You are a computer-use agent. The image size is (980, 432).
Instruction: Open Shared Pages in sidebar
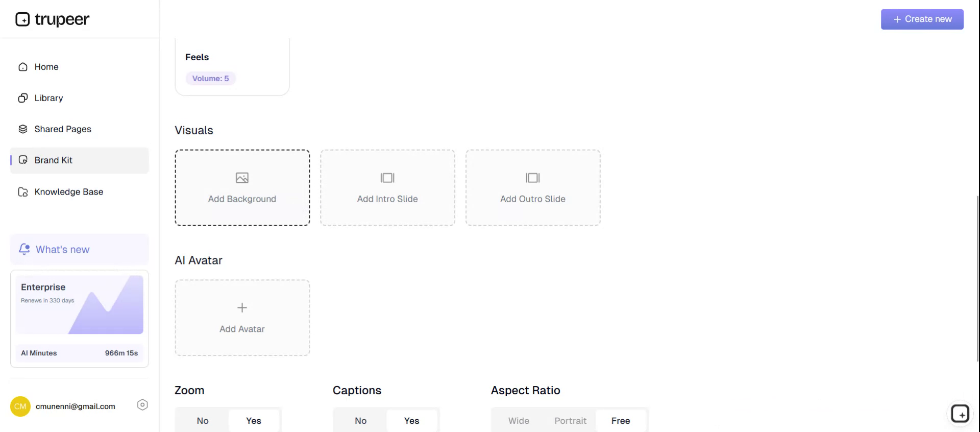point(62,129)
